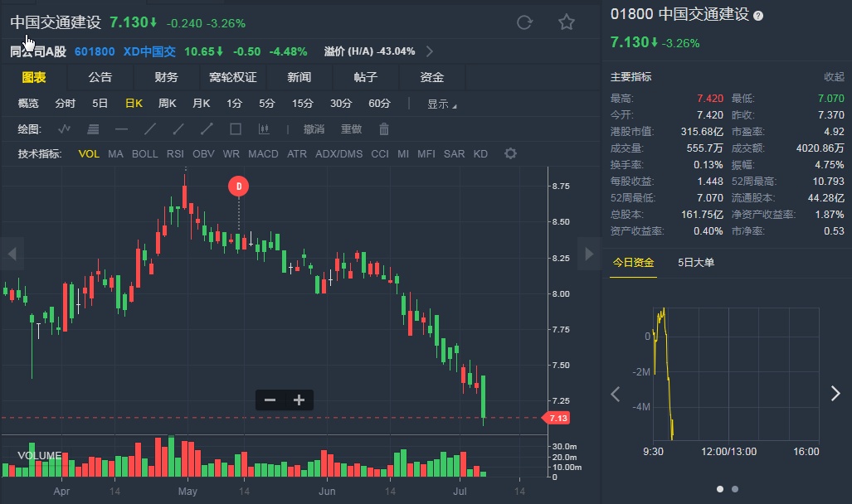Open the 显示 display dropdown
Image resolution: width=852 pixels, height=504 pixels.
[441, 104]
